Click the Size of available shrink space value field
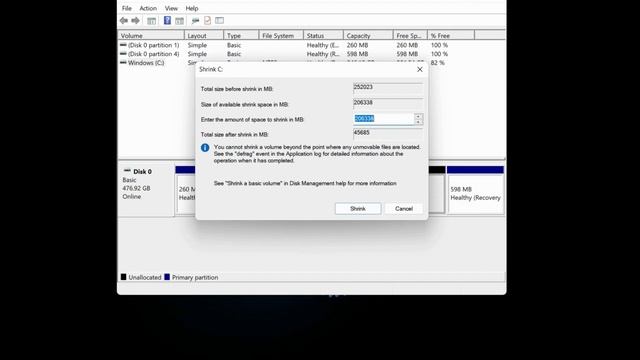Image resolution: width=640 pixels, height=360 pixels. click(388, 103)
